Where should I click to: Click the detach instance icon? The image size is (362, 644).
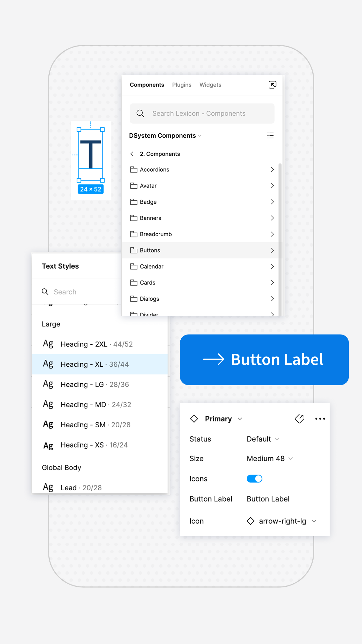pyautogui.click(x=299, y=419)
